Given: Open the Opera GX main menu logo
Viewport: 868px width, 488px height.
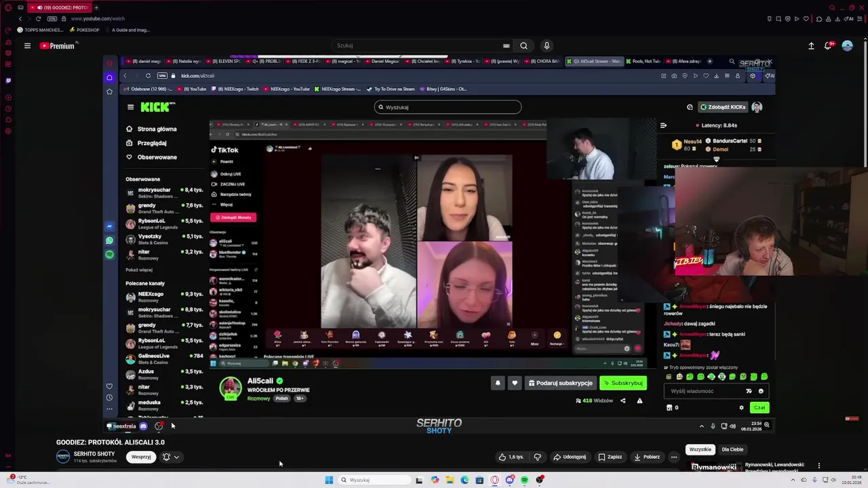Looking at the screenshot, I should [x=7, y=7].
